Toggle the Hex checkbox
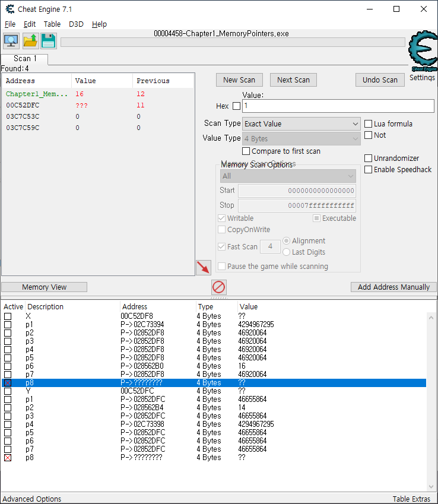This screenshot has height=504, width=438. 237,106
